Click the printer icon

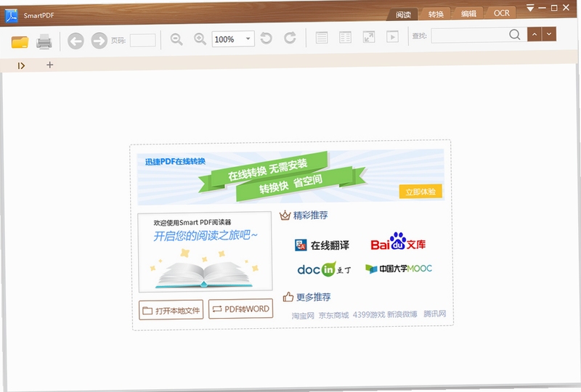tap(44, 42)
